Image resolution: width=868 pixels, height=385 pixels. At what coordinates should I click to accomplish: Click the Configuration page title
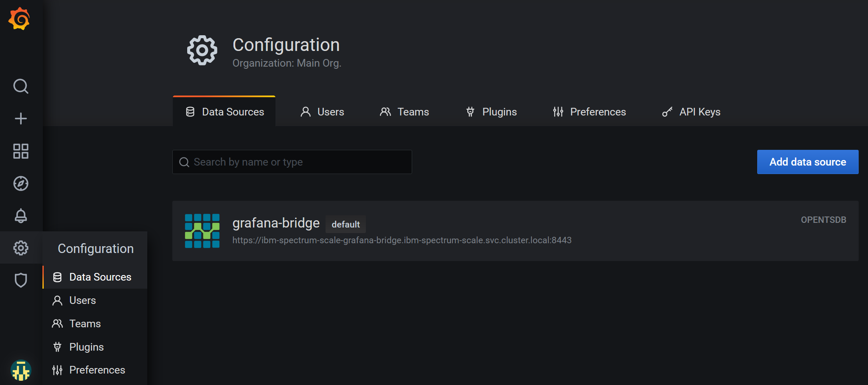click(x=286, y=45)
